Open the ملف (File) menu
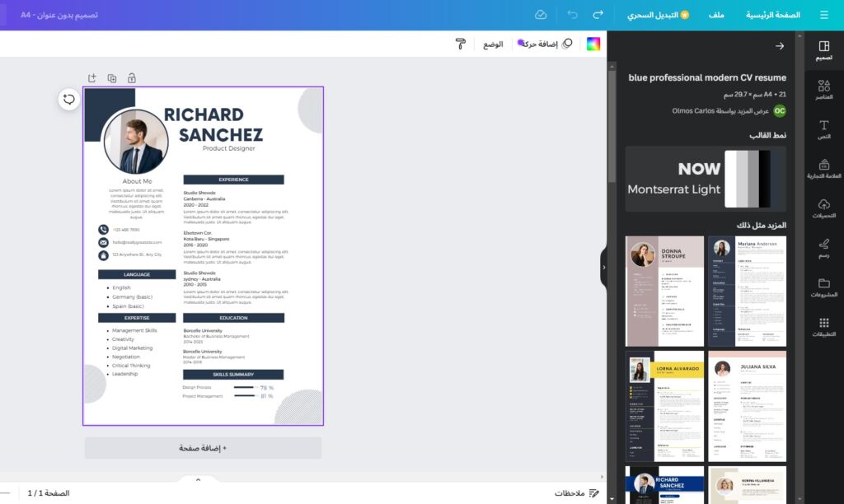Image resolution: width=844 pixels, height=504 pixels. [716, 15]
